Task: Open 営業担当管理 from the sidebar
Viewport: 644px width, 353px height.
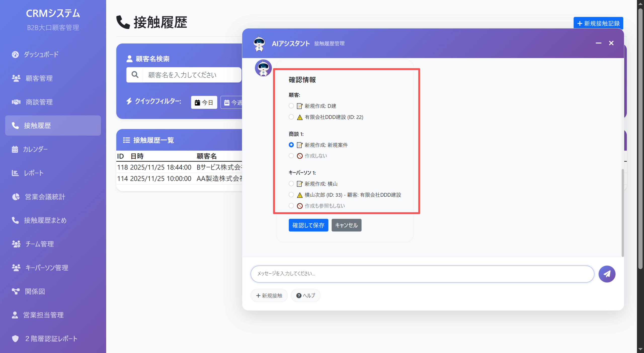Action: (43, 315)
